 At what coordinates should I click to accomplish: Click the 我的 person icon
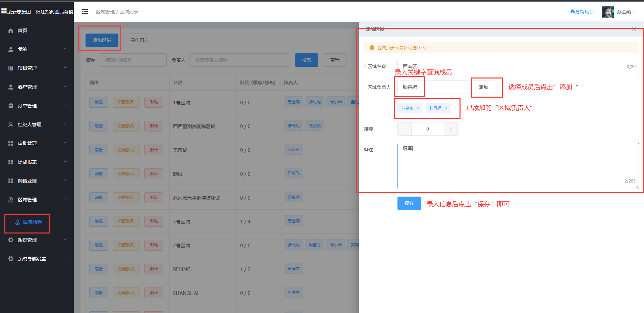tap(11, 49)
